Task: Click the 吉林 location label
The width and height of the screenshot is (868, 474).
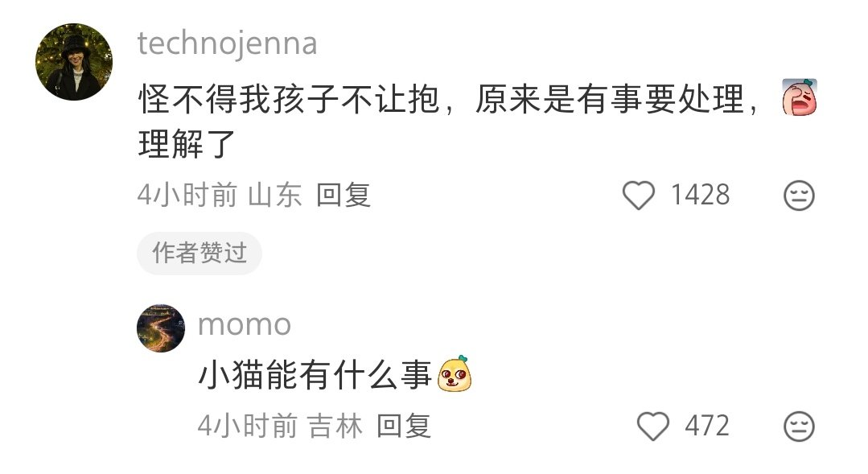Action: click(335, 426)
